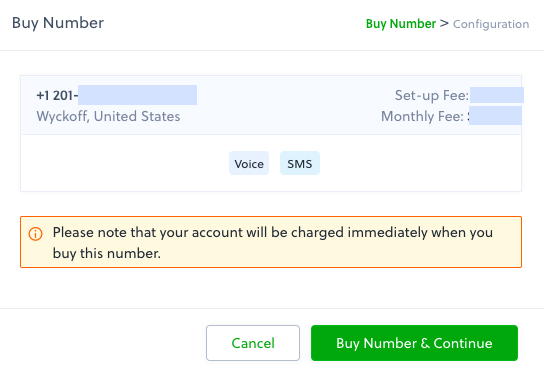Open the Buy Number breadcrumb step
Viewport: 544px width, 375px height.
click(401, 24)
